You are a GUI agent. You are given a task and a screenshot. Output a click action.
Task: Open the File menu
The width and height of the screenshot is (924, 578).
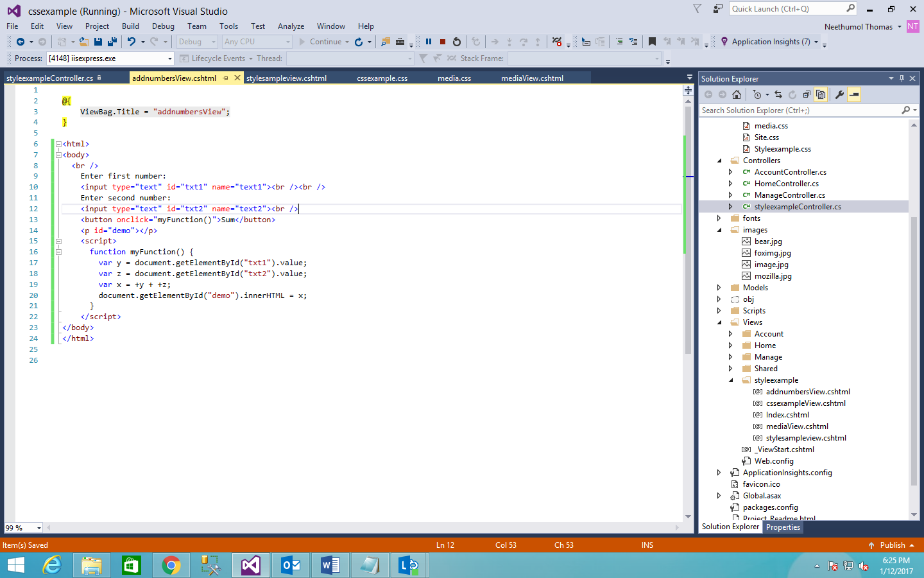coord(12,26)
